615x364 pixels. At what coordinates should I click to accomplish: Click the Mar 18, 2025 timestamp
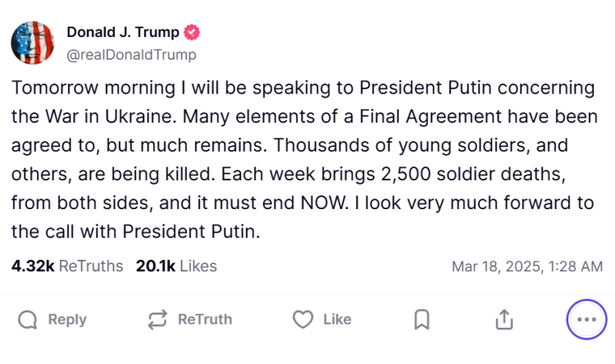pyautogui.click(x=527, y=266)
